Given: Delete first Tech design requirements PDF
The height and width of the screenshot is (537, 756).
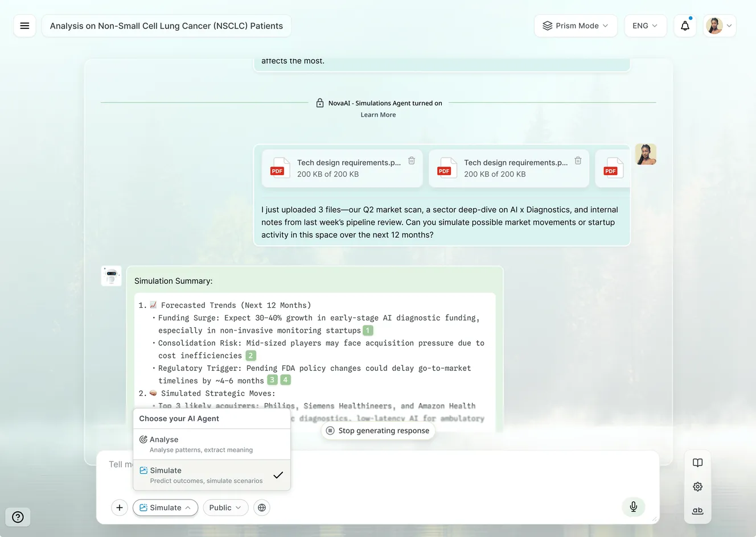Looking at the screenshot, I should [412, 161].
